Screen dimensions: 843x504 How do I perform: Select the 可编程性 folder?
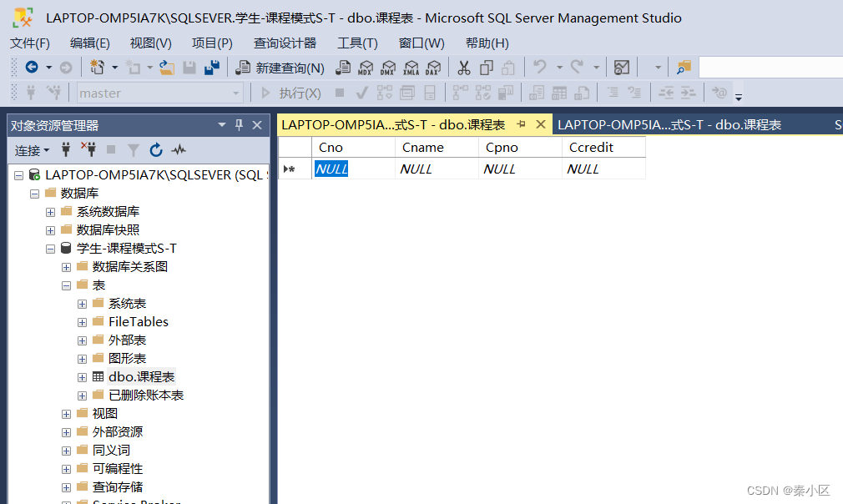(117, 469)
